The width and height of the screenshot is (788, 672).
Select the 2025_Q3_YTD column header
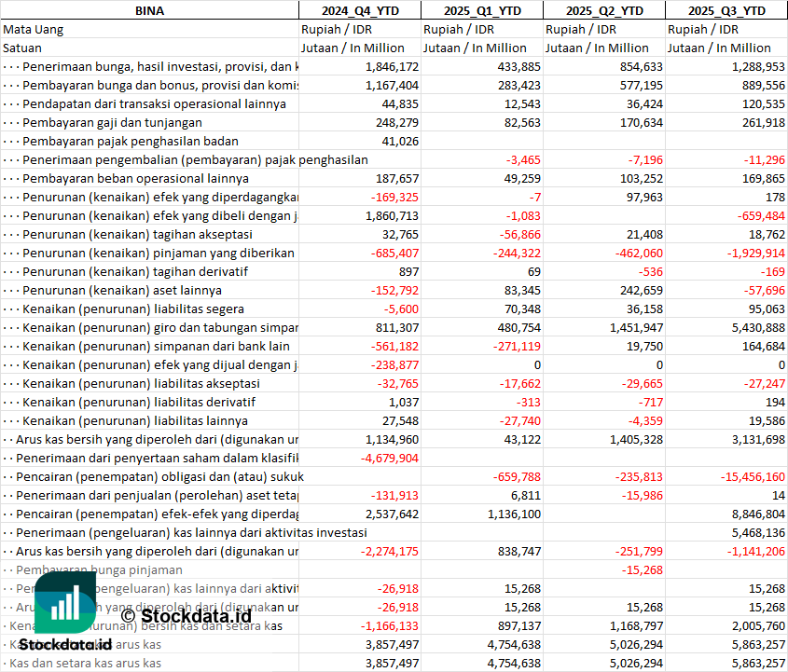[726, 10]
